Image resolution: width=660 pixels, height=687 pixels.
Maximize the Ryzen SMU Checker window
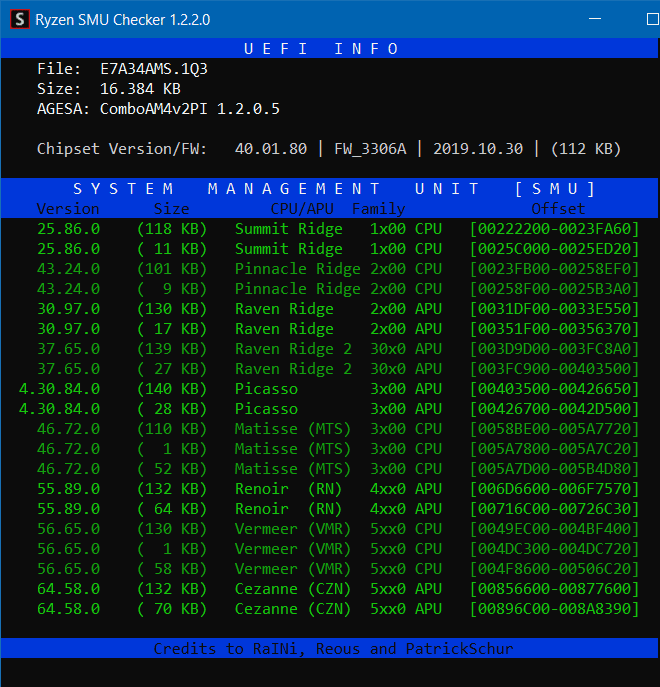tap(653, 19)
